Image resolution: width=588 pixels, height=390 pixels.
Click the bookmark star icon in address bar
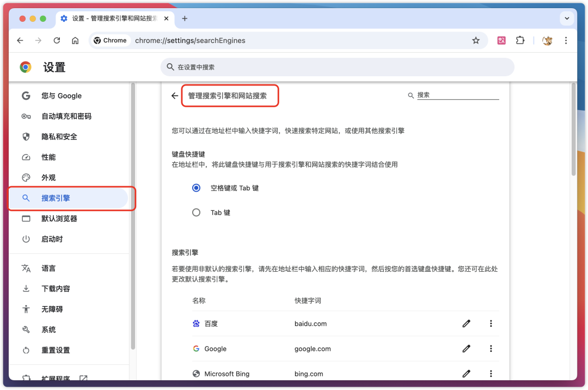click(476, 40)
